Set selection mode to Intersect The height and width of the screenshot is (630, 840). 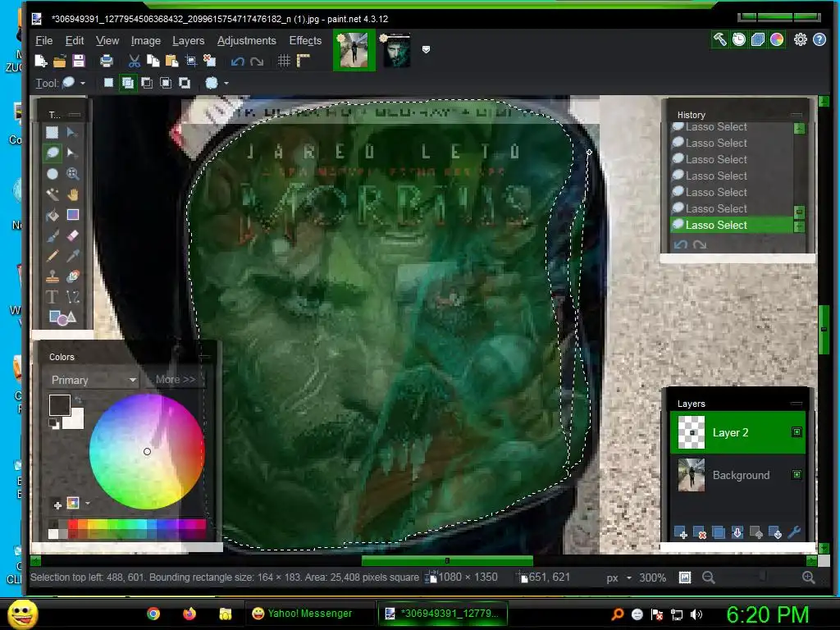(166, 83)
